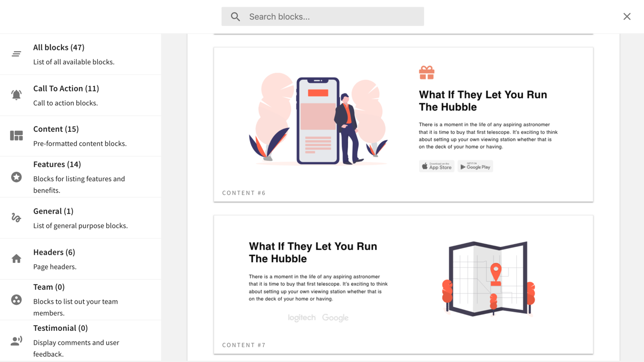Select the home icon beside Headers

(x=16, y=258)
